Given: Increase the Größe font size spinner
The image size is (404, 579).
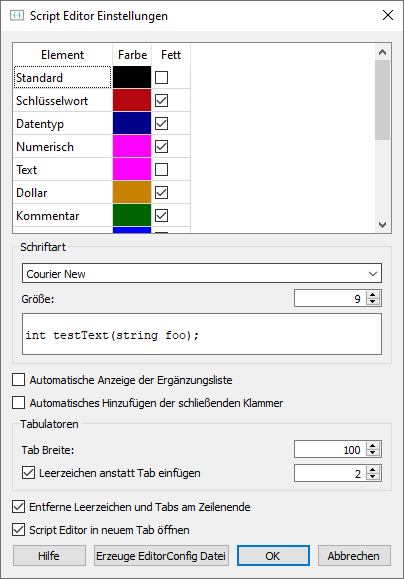Looking at the screenshot, I should pos(373,295).
